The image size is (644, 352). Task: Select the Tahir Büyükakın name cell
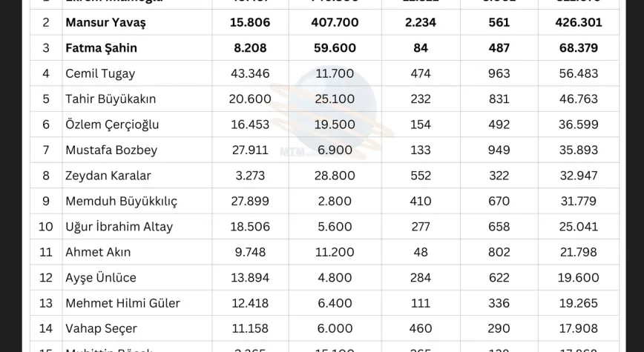[x=137, y=99]
